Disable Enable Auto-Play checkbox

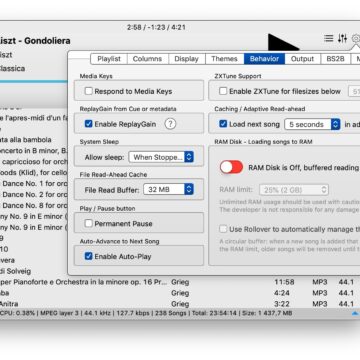coord(88,256)
